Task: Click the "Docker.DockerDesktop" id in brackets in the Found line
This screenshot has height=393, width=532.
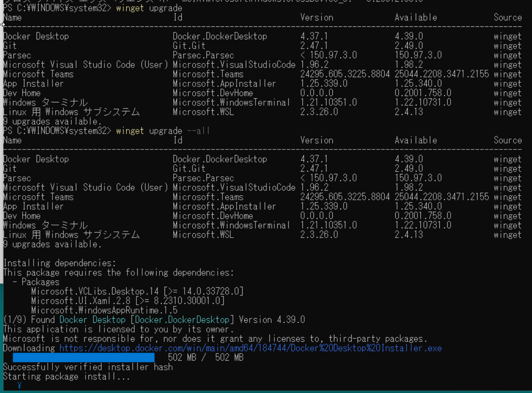Action: pos(182,320)
